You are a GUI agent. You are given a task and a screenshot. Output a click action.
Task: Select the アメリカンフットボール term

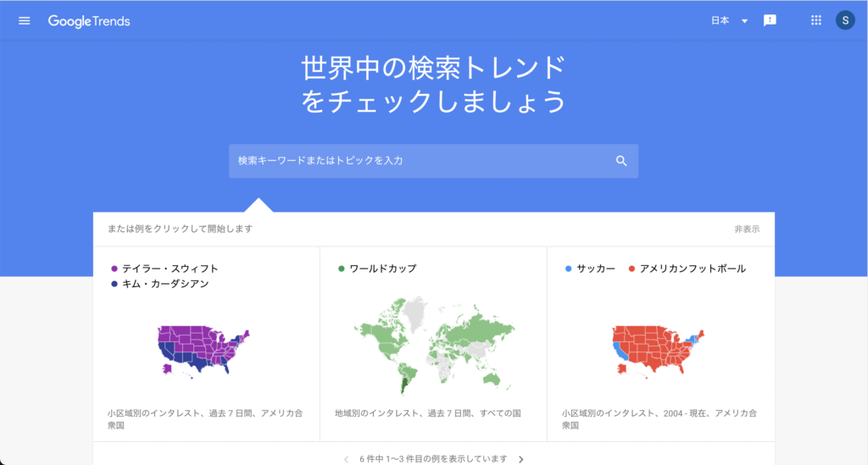pyautogui.click(x=693, y=268)
